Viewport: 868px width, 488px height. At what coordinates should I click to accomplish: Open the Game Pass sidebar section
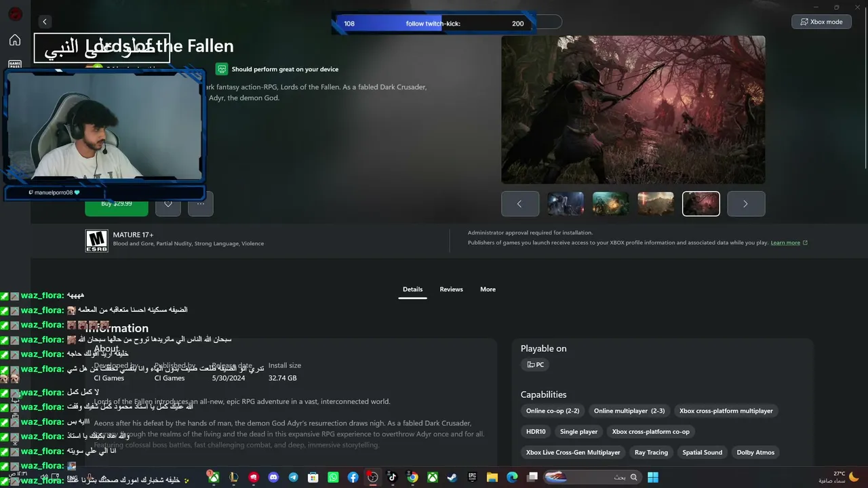point(15,65)
